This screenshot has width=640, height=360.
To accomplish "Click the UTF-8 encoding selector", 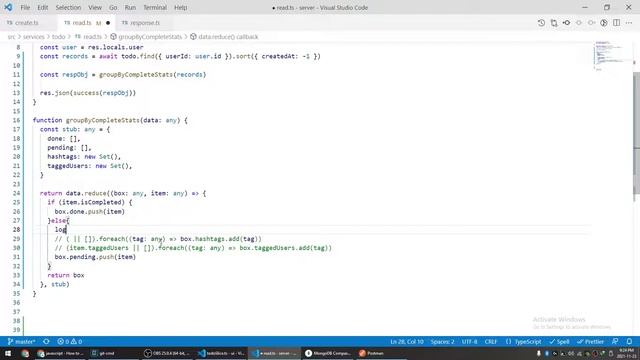I will (x=469, y=342).
